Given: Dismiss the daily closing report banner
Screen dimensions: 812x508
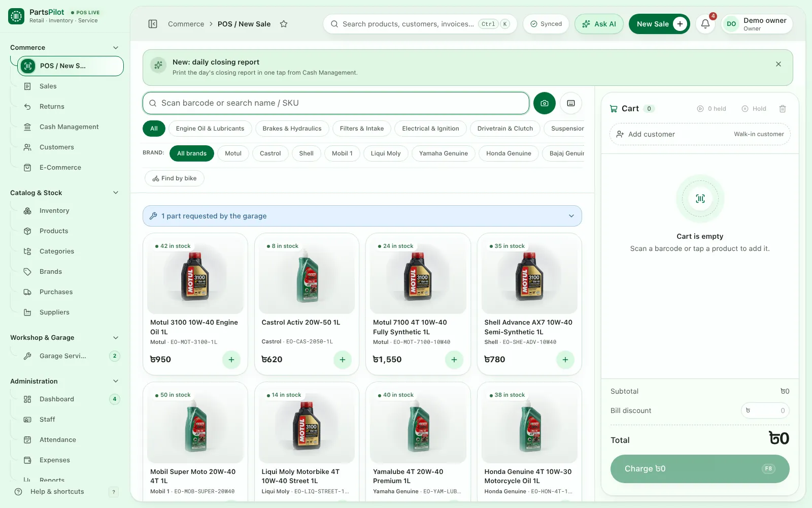Looking at the screenshot, I should click(x=779, y=64).
